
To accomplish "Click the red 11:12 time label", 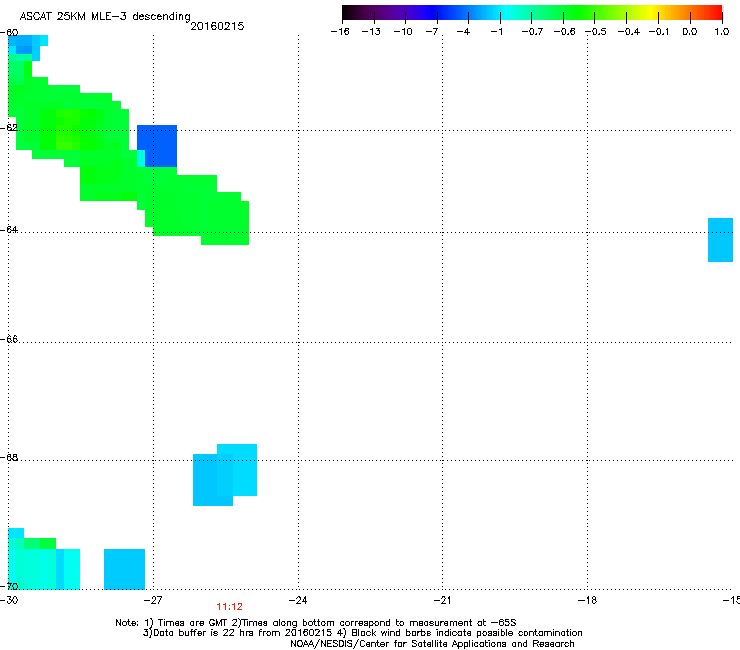I will [229, 607].
